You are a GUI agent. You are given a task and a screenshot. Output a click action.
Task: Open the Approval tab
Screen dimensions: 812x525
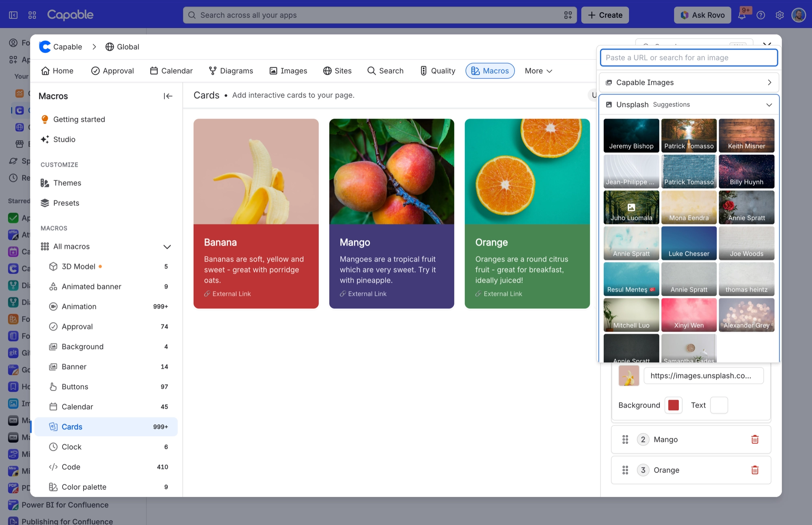coord(112,71)
